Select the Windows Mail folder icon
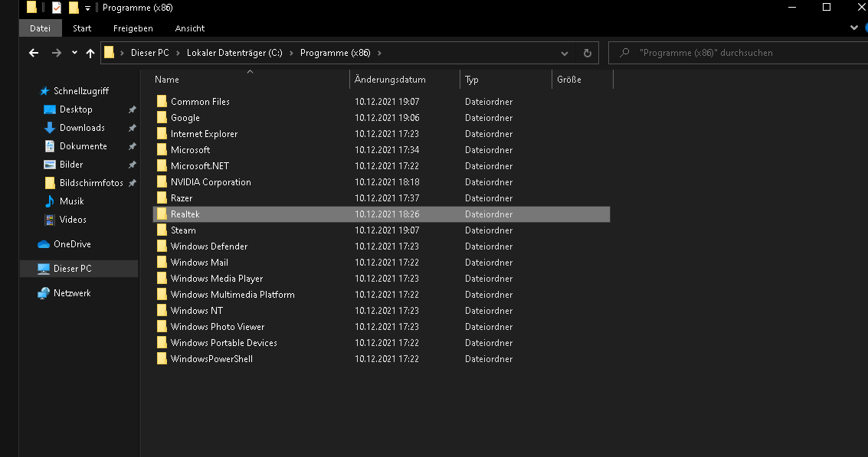The image size is (868, 457). coord(162,262)
